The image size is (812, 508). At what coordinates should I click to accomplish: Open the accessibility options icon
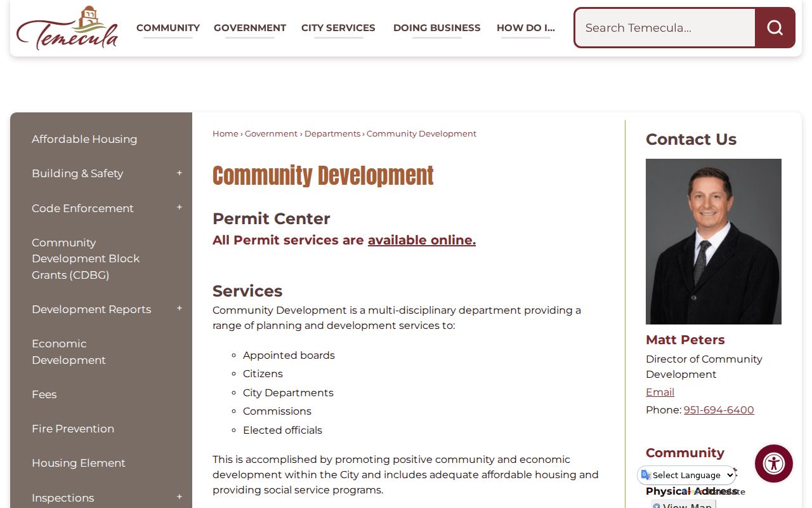coord(774,464)
